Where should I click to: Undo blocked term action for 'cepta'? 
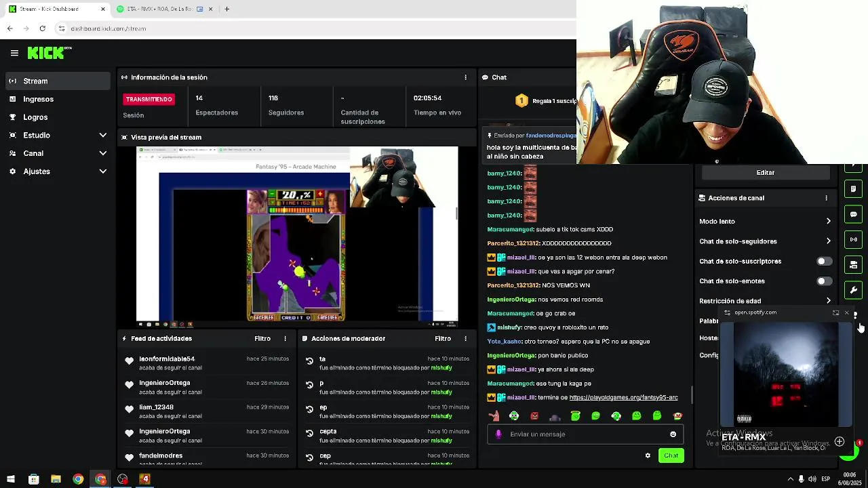pos(309,434)
